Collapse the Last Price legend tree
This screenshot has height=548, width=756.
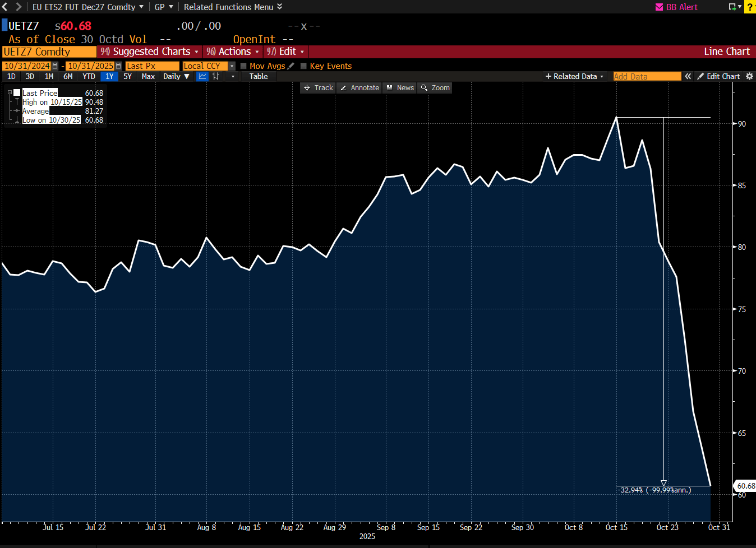10,93
